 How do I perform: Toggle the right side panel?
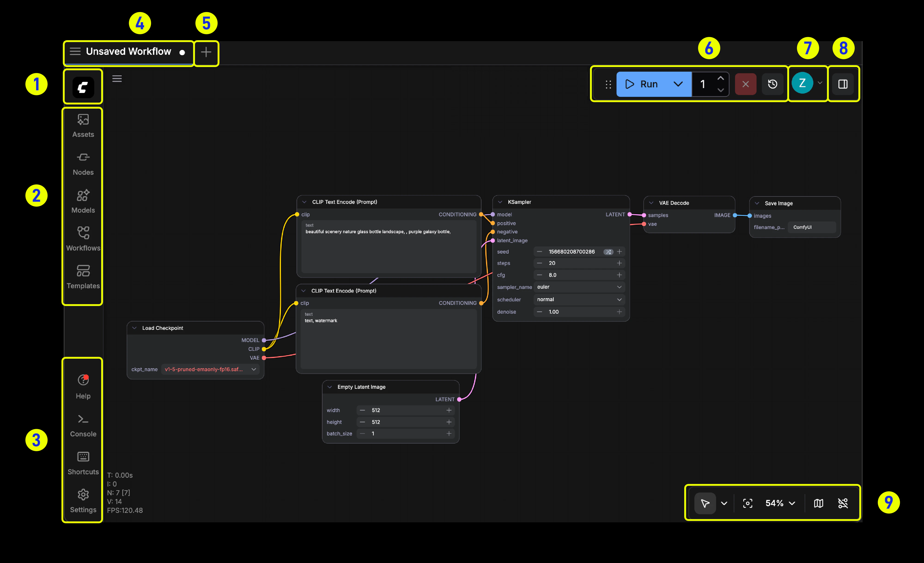coord(843,84)
